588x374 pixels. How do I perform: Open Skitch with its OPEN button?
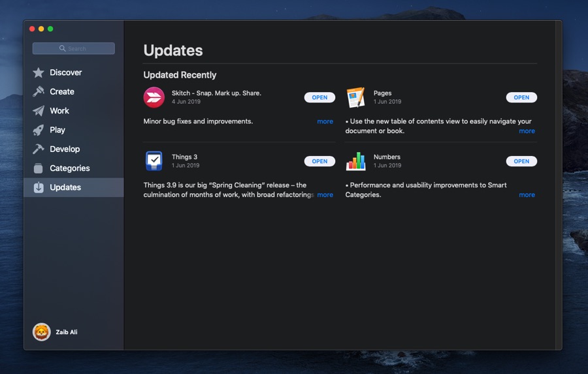click(319, 97)
